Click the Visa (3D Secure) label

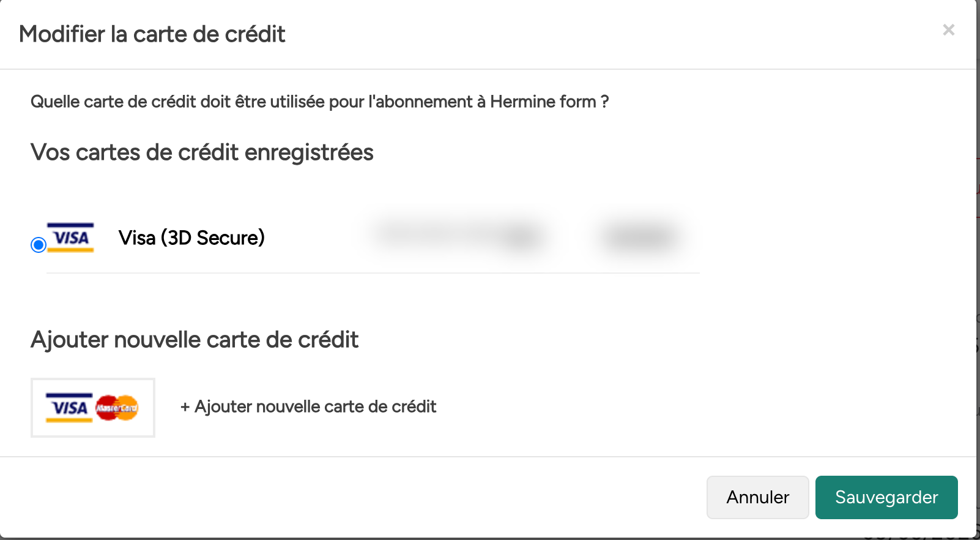coord(191,238)
